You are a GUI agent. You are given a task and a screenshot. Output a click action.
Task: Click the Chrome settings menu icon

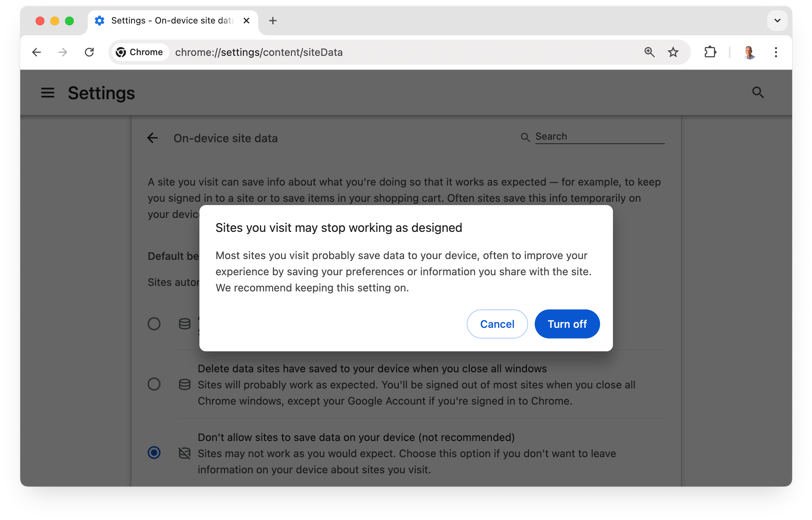775,52
